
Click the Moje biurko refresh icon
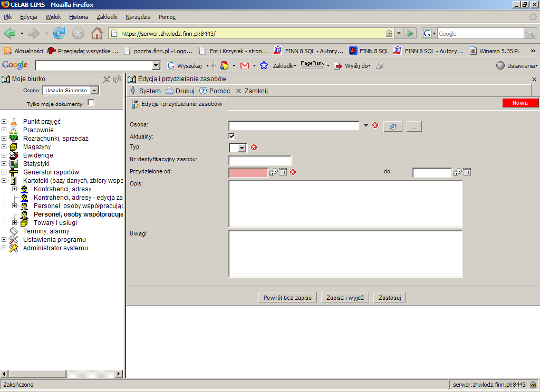coord(117,79)
